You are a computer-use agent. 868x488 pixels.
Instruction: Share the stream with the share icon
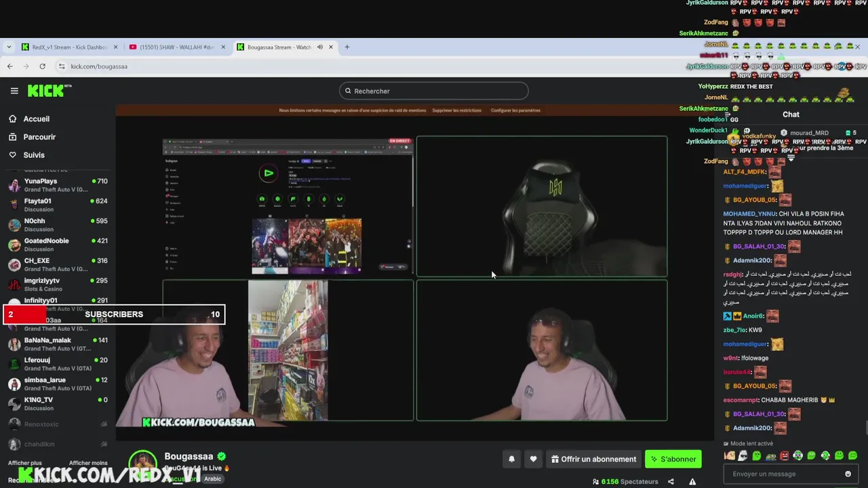(x=671, y=482)
